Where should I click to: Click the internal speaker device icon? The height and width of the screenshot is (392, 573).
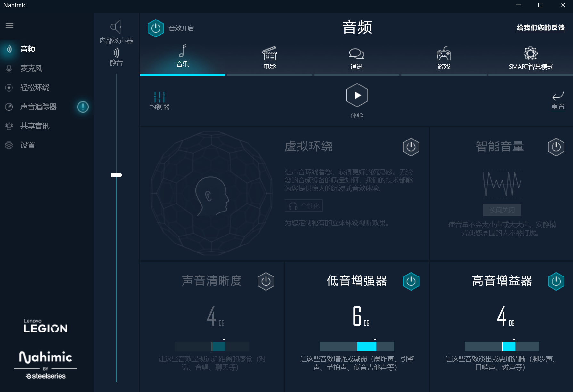[x=116, y=27]
